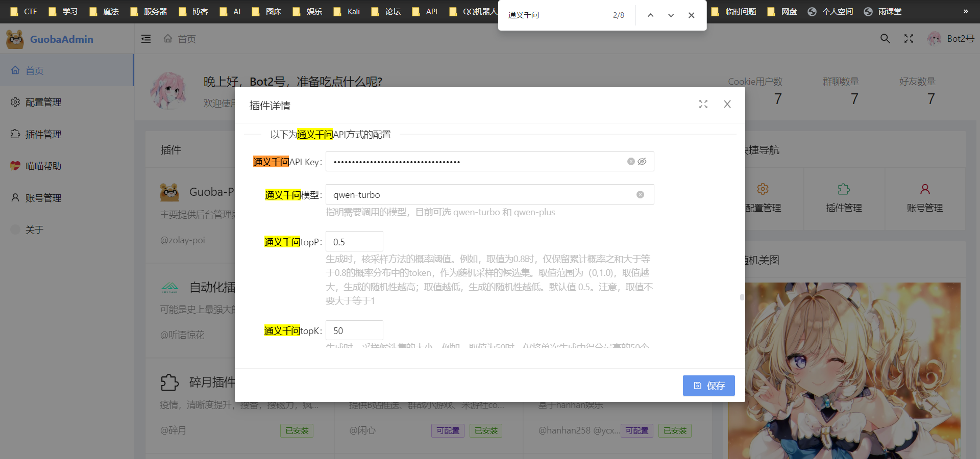Clear the API Key field
The width and height of the screenshot is (980, 459).
click(x=631, y=162)
